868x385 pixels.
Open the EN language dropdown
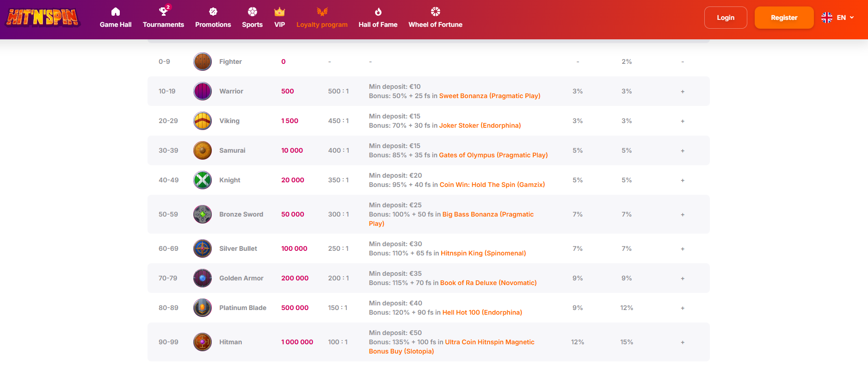(x=837, y=18)
